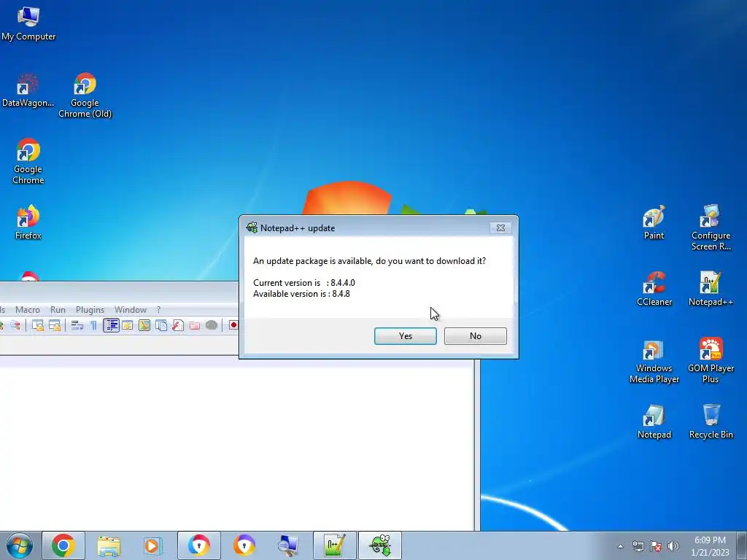The width and height of the screenshot is (747, 560).
Task: Open the Window menu in Notepad++
Action: click(x=131, y=309)
